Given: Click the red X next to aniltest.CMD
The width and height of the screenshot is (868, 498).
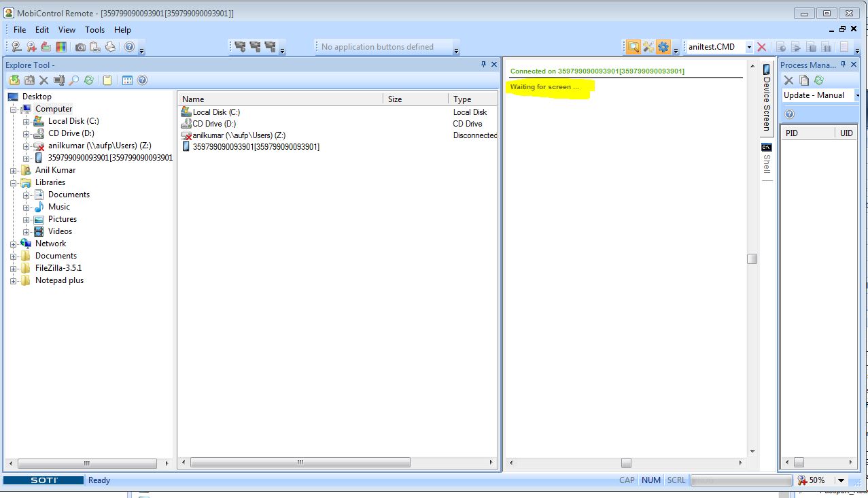Looking at the screenshot, I should (x=762, y=47).
